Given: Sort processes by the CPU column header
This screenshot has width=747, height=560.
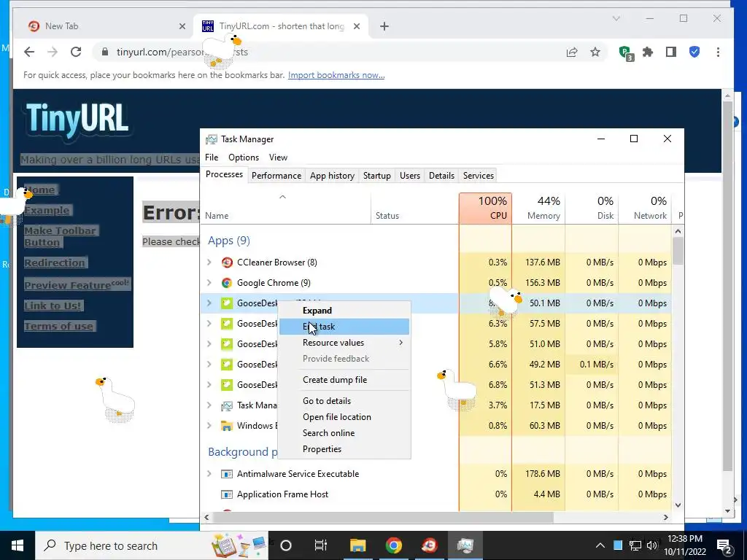Looking at the screenshot, I should (485, 208).
